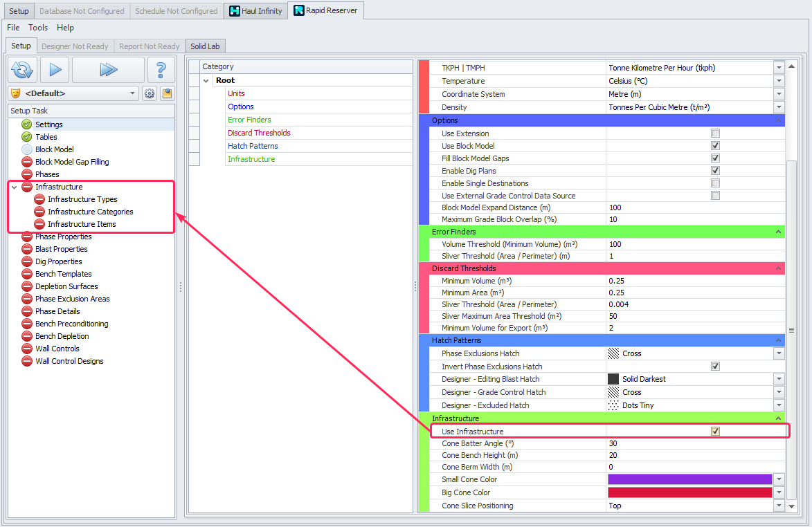Image resolution: width=812 pixels, height=527 pixels.
Task: Click the clipboard icon beside the gear
Action: [x=167, y=93]
